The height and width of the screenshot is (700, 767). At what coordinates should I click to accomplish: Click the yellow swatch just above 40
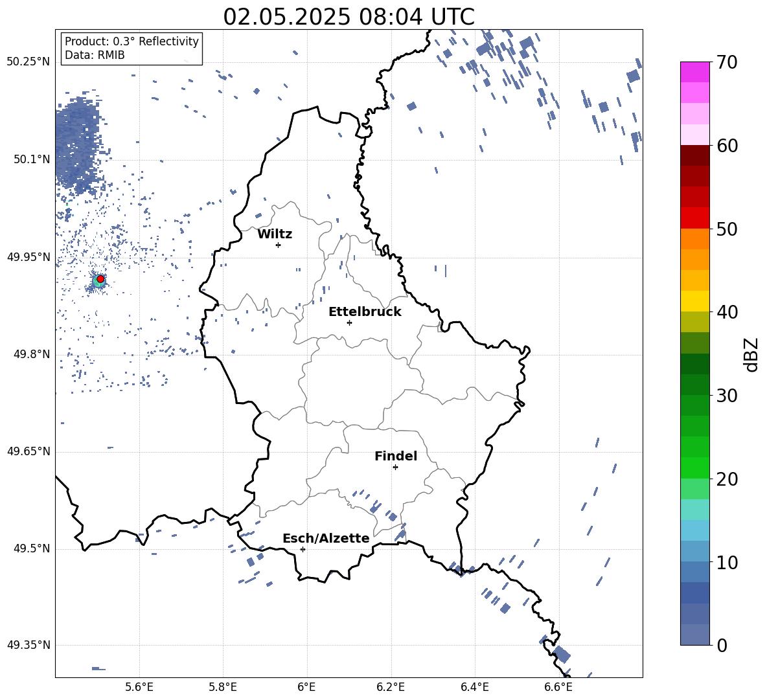[x=694, y=301]
